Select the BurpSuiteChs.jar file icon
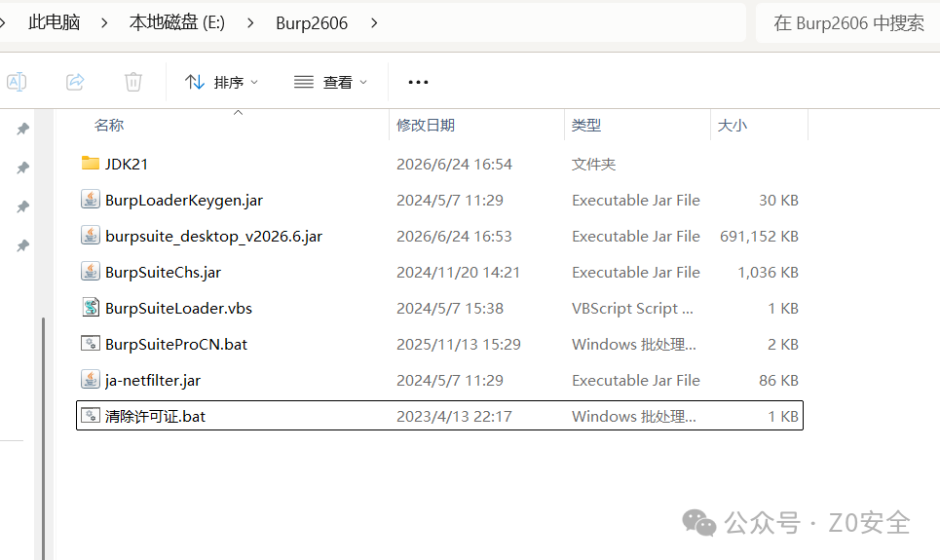The width and height of the screenshot is (940, 560). [91, 271]
